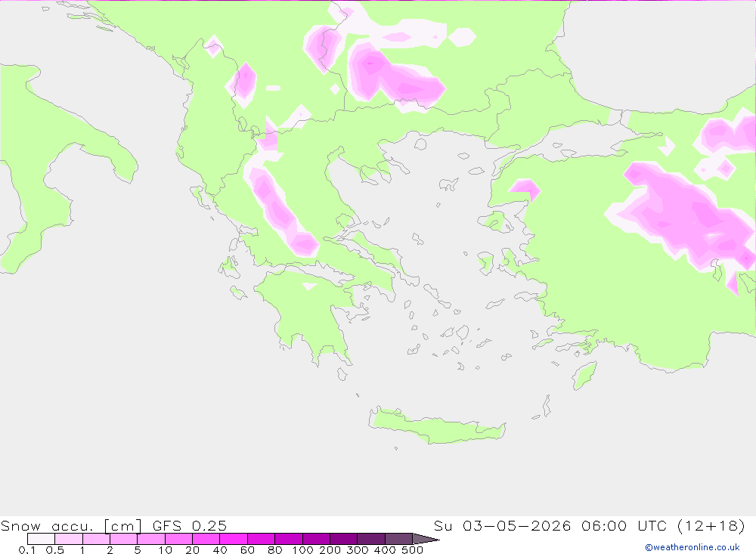
Task: Pick legend swatch between 300 and 400
Action: pyautogui.click(x=371, y=539)
